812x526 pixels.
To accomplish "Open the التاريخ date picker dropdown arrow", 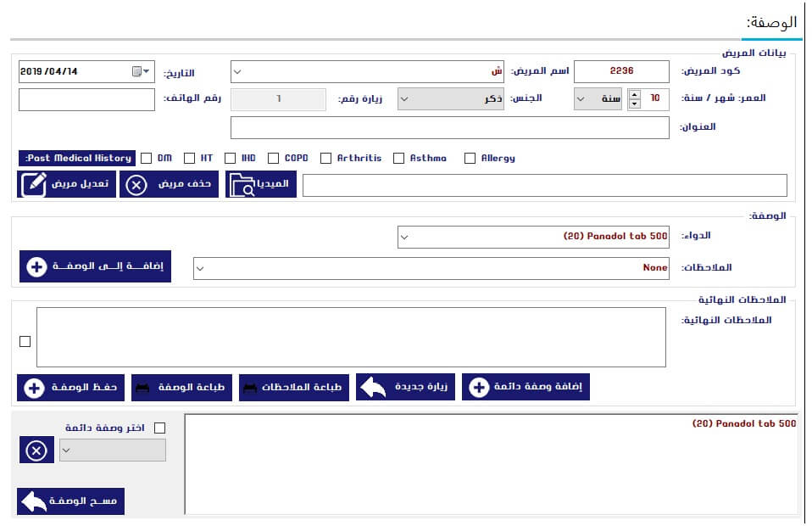I will coord(147,71).
